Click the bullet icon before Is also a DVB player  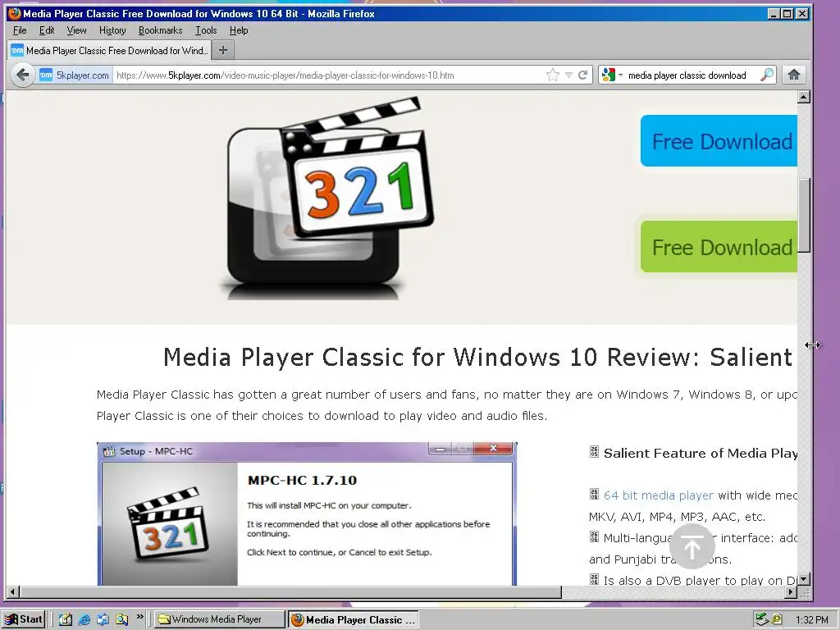594,578
